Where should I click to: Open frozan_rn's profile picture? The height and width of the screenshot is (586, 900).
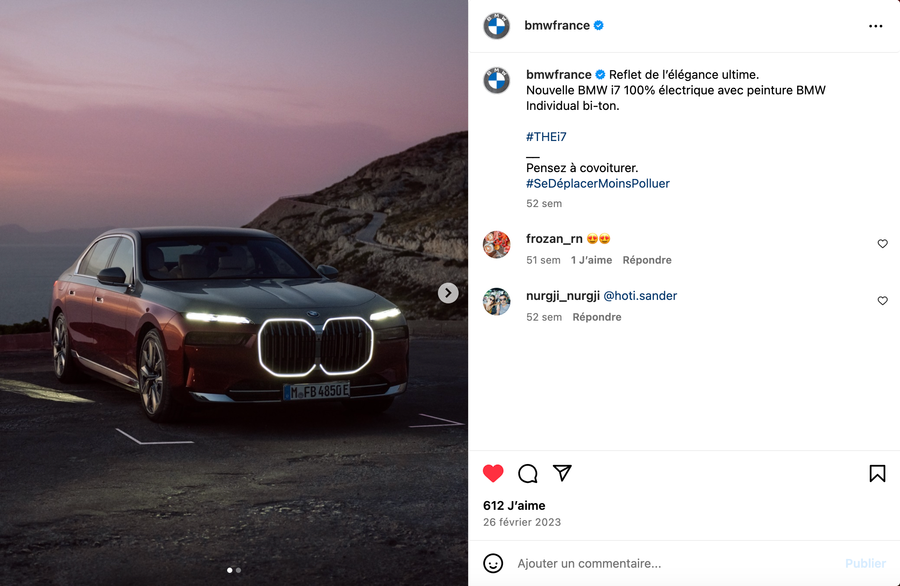pos(496,245)
